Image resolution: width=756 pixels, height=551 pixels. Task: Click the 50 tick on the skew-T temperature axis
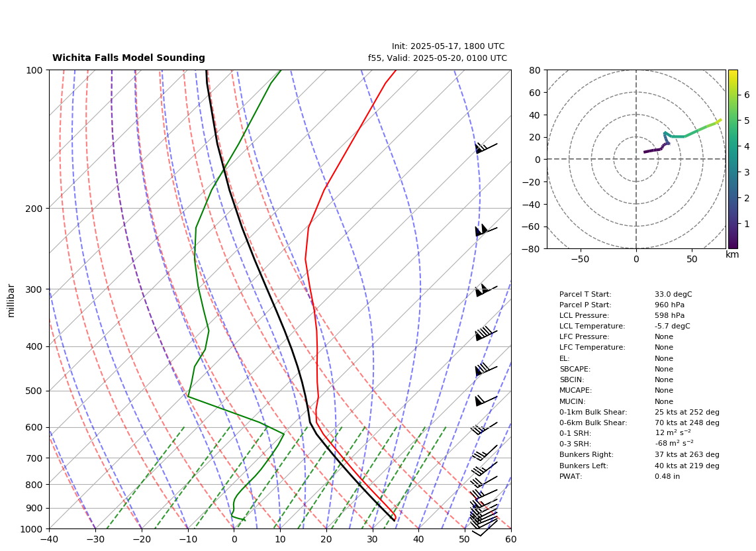point(465,539)
